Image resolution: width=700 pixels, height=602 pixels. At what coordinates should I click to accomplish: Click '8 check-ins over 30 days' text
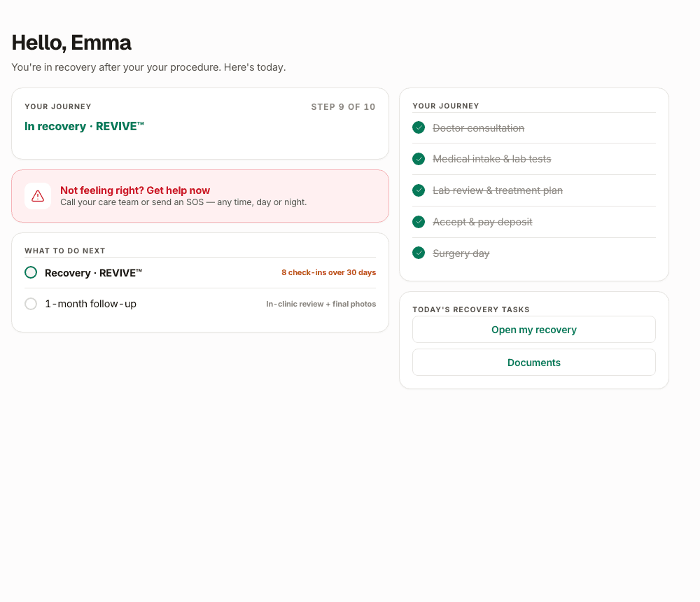pyautogui.click(x=328, y=272)
